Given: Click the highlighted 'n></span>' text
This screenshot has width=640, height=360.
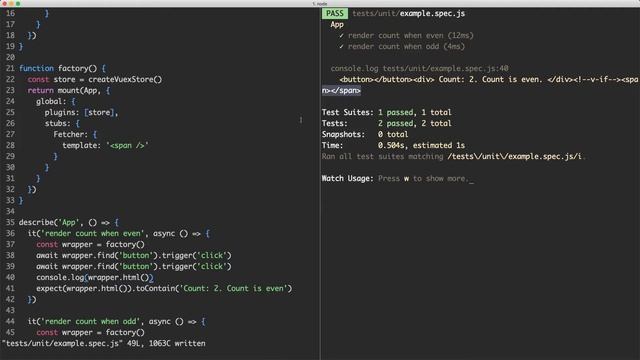Looking at the screenshot, I should [x=341, y=91].
